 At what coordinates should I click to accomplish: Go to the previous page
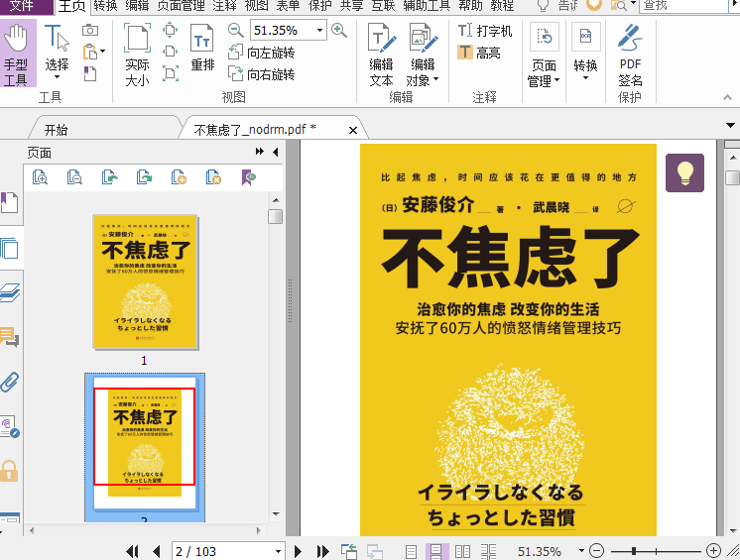157,551
